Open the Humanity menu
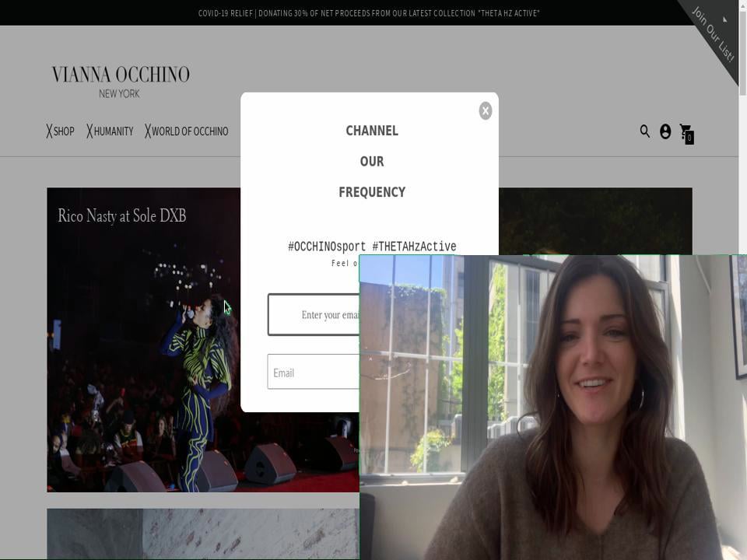Image resolution: width=747 pixels, height=560 pixels. tap(110, 131)
